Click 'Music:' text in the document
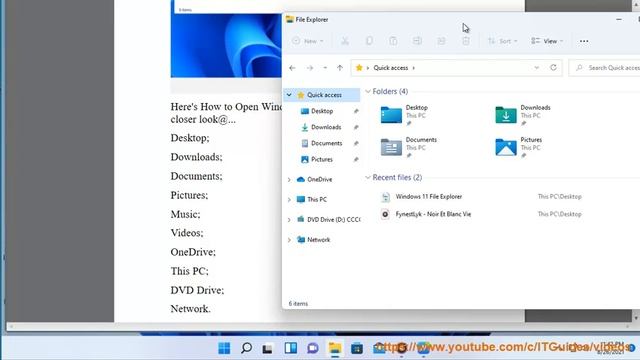The height and width of the screenshot is (360, 640). (x=185, y=214)
